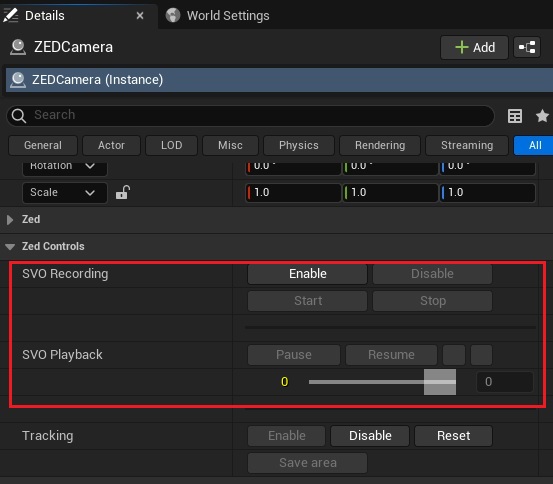
Task: Collapse the Zed Controls section
Action: (10, 247)
